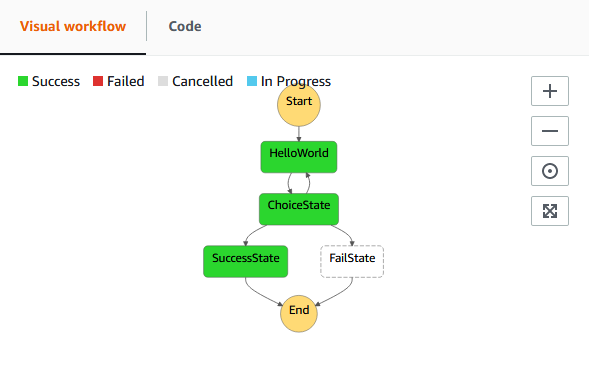
Task: Click the green Success legend swatch
Action: point(23,81)
